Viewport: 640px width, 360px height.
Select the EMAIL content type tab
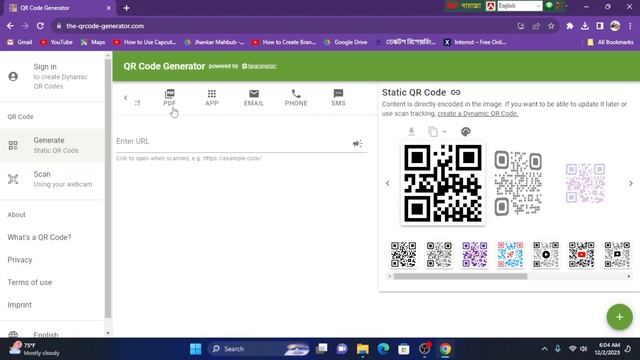pyautogui.click(x=253, y=98)
